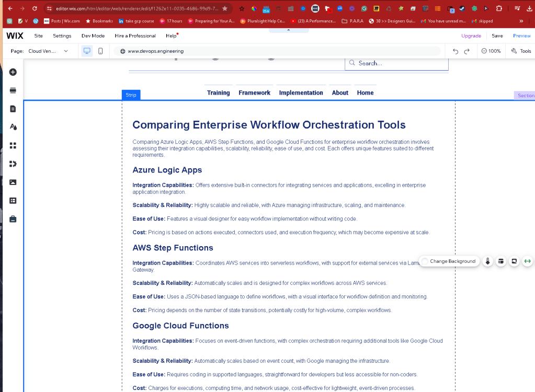This screenshot has height=392, width=535.
Task: Select the Strip label tag
Action: coord(131,95)
